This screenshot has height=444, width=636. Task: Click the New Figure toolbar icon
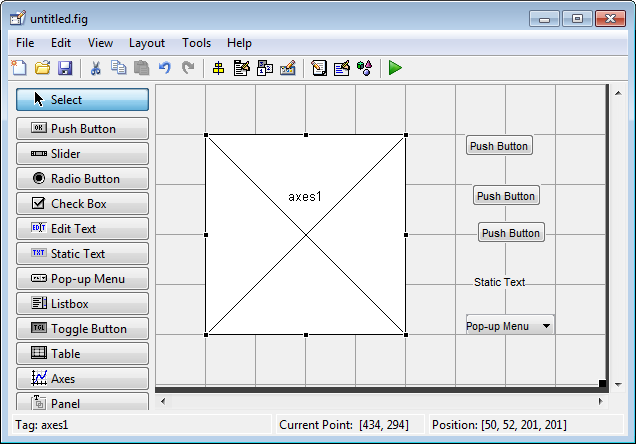click(19, 68)
